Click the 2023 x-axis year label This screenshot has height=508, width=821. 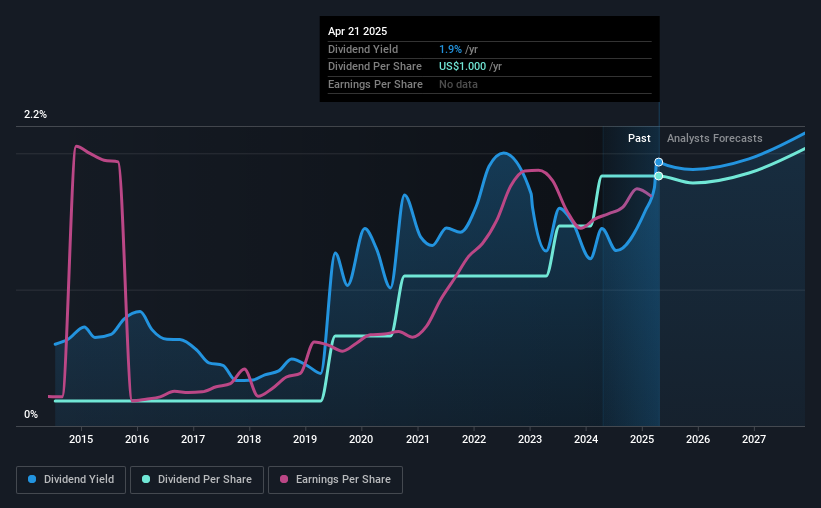tap(530, 439)
